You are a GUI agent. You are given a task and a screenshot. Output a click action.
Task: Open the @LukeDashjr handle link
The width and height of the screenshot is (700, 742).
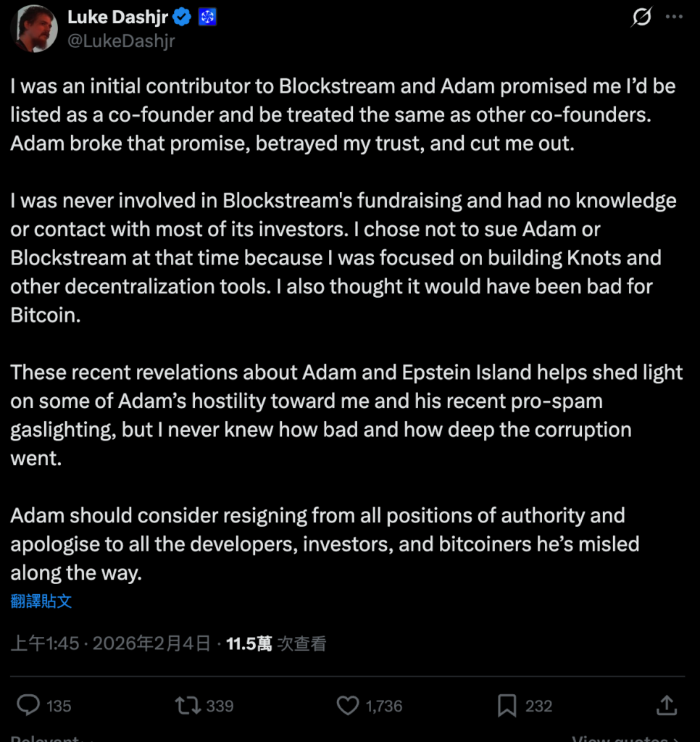[x=121, y=41]
